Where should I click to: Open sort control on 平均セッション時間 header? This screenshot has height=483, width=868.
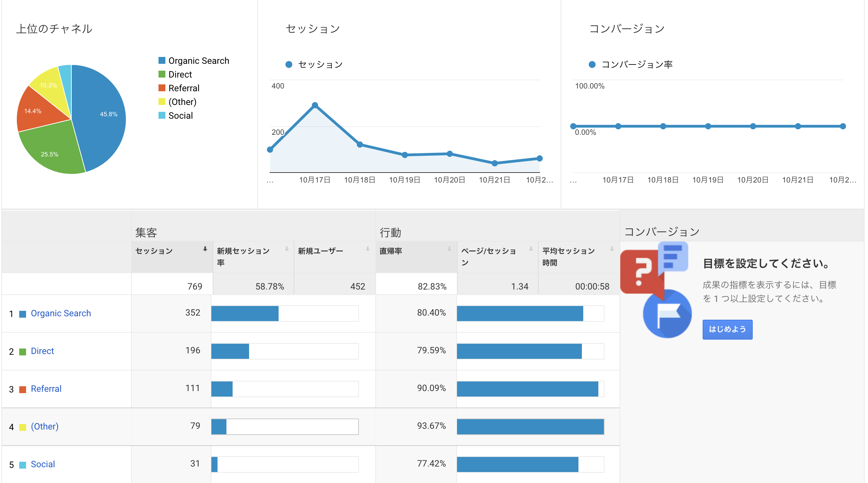(611, 250)
